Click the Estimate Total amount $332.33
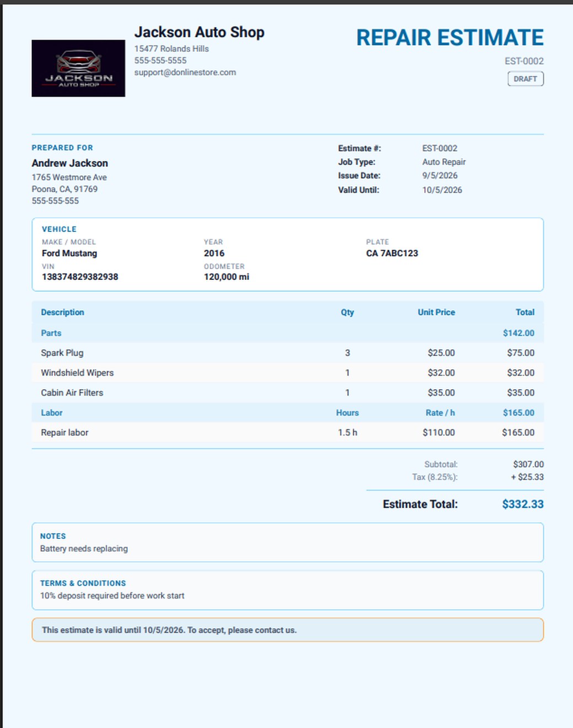This screenshot has height=728, width=573. [523, 504]
